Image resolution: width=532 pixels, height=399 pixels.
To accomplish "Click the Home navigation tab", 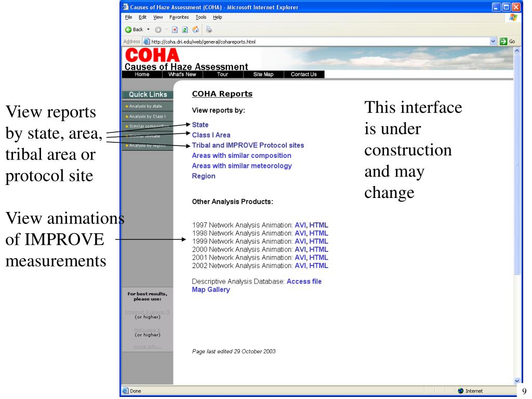I will coord(142,74).
